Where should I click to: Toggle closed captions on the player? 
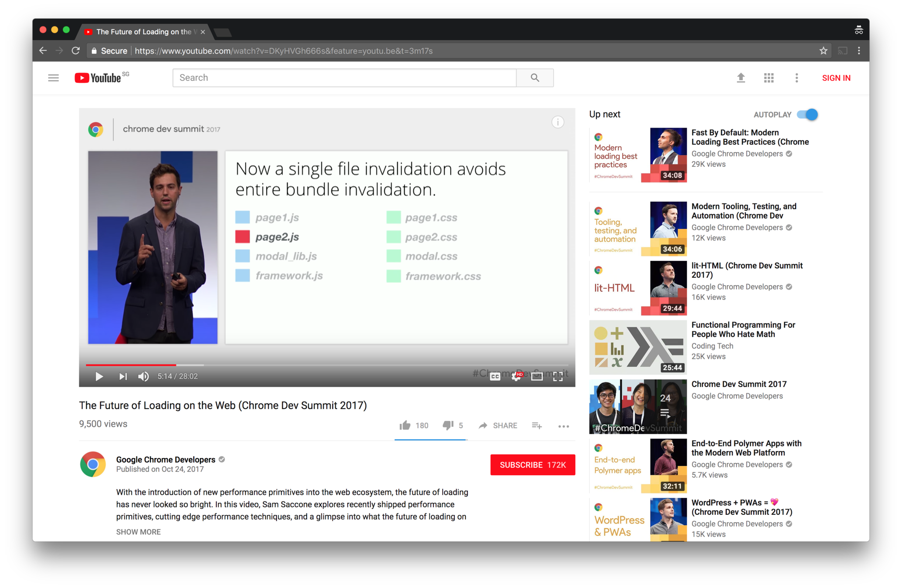pos(495,377)
